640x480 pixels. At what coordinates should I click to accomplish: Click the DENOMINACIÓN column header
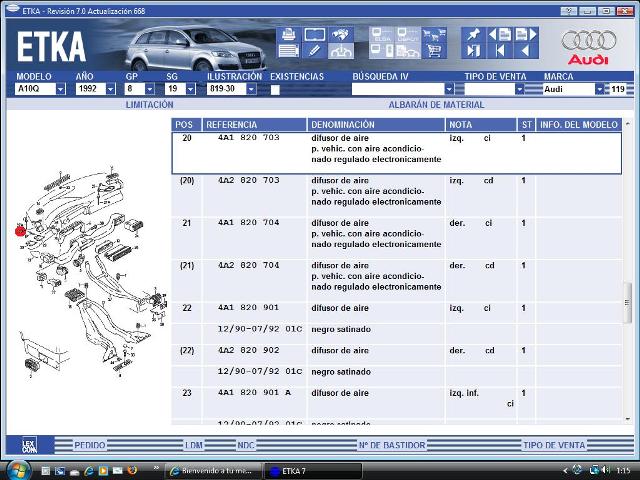coord(376,124)
